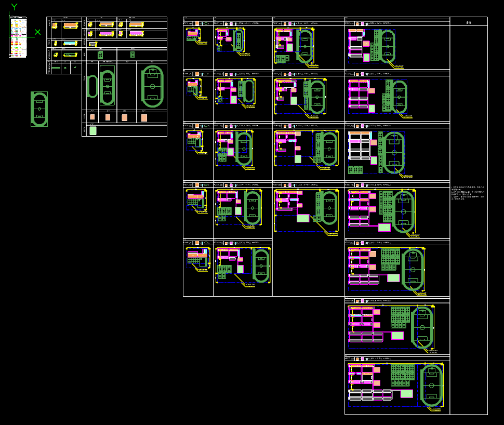This screenshot has height=425, width=504.
Task: Select the largest soccer field track in component table
Action: coord(152,86)
